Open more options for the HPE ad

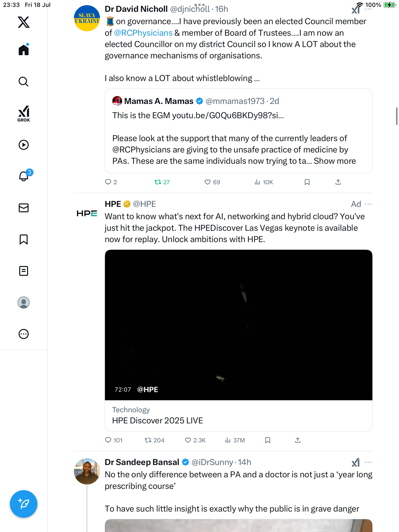click(x=368, y=204)
